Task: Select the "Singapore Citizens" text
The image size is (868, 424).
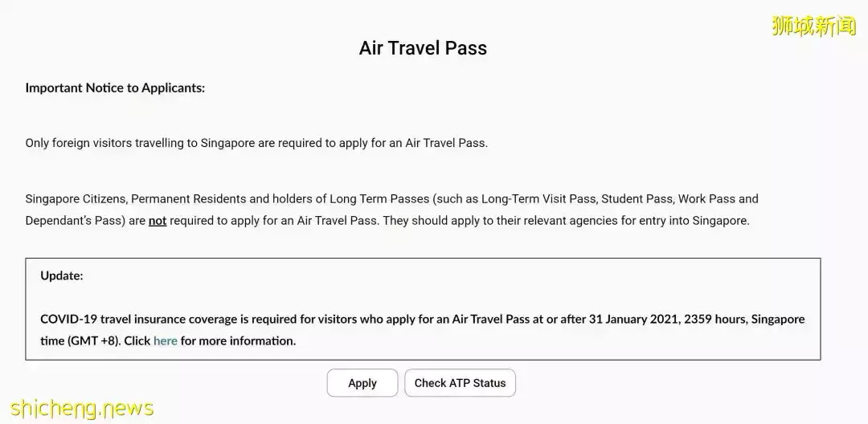Action: pyautogui.click(x=75, y=198)
